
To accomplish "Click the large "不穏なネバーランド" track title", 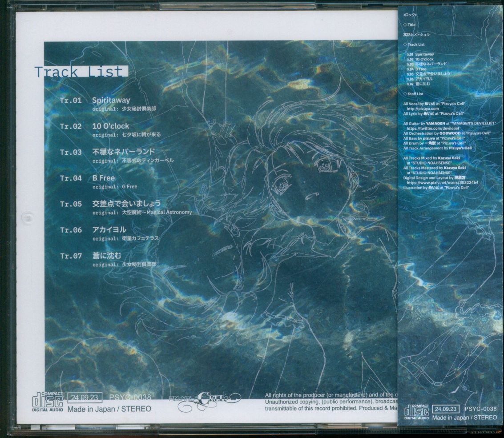I will click(x=123, y=152).
